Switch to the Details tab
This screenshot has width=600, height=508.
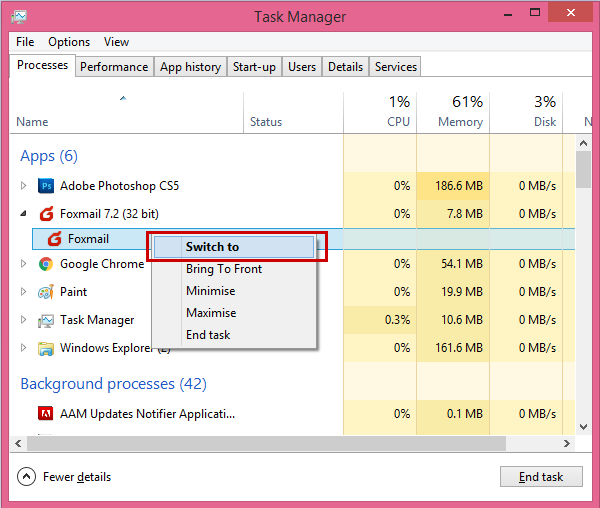coord(346,67)
